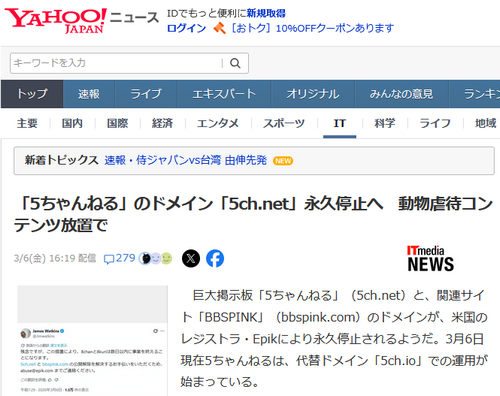
Task: Select the スポーツ category
Action: pos(284,123)
